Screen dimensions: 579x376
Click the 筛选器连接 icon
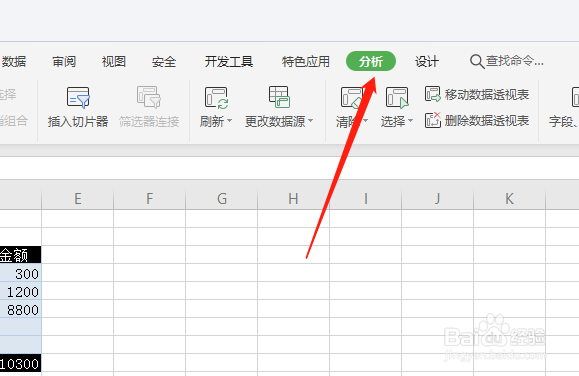149,97
